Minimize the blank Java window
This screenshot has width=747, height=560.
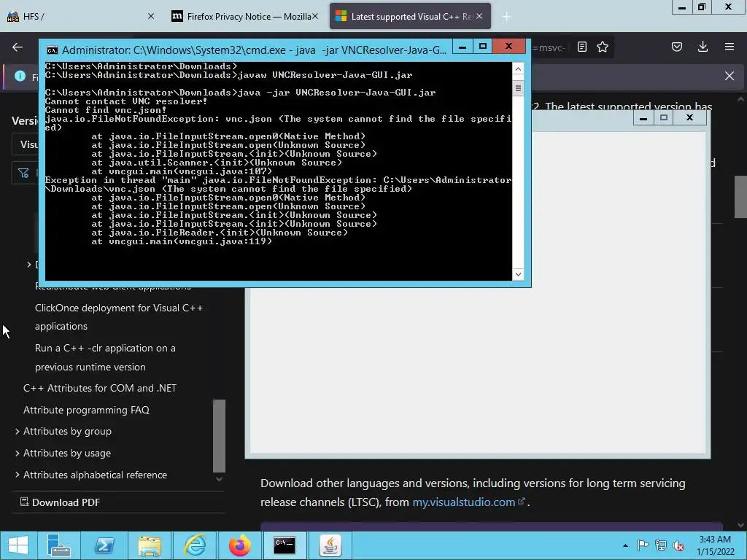(x=643, y=117)
